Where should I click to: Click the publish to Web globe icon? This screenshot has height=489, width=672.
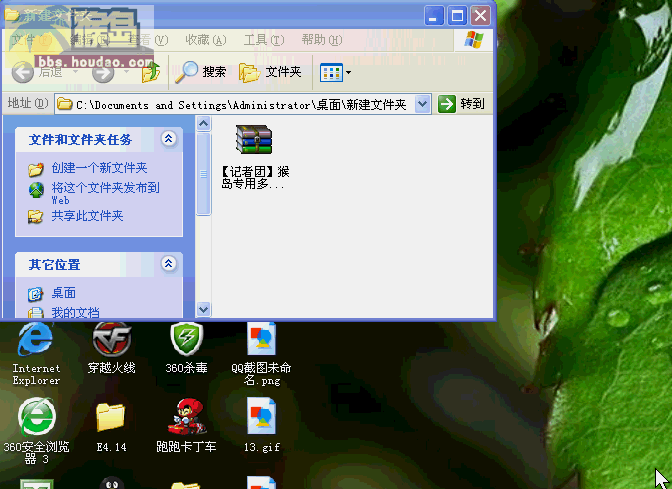(x=36, y=190)
